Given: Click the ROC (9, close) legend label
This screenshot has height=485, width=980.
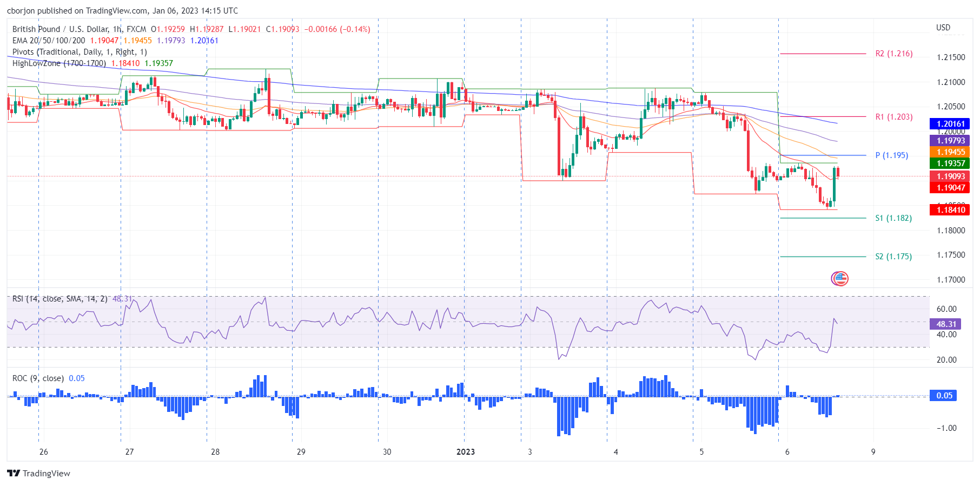Looking at the screenshot, I should point(38,378).
